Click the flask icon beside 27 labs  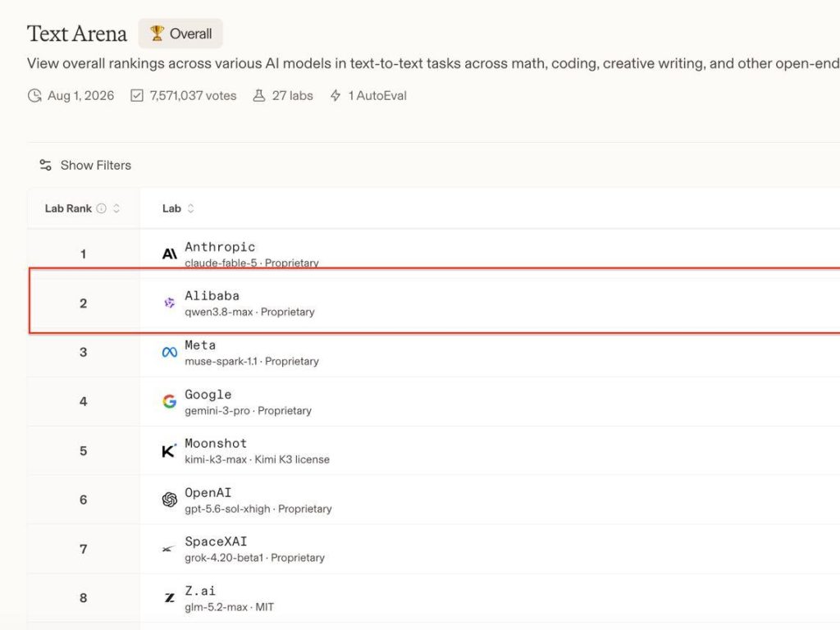(258, 96)
